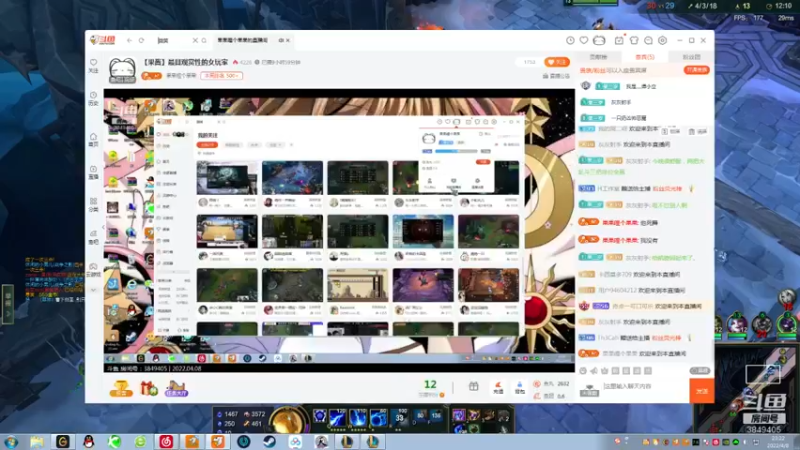Click the trophy icon below the video
Screen dimensions: 800x450
coord(121,389)
